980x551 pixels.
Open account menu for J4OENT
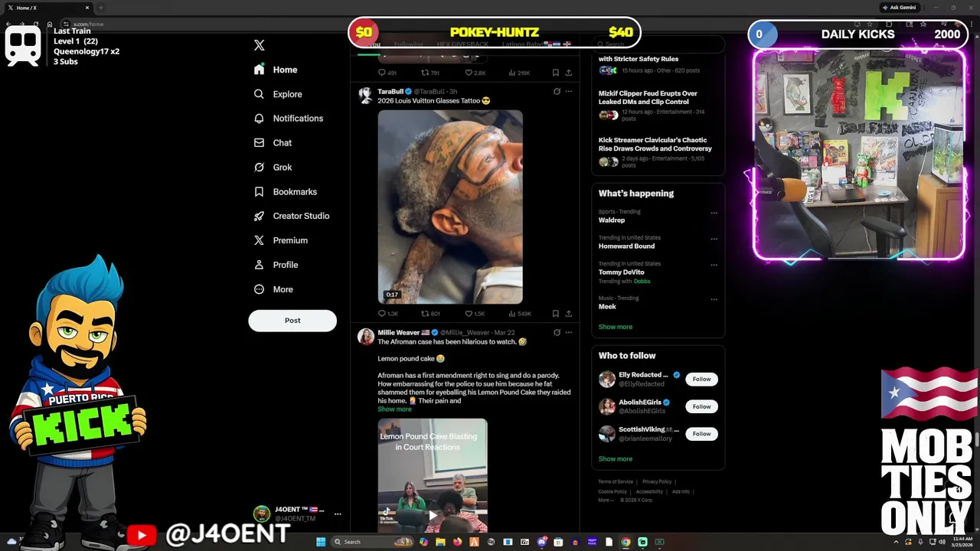[298, 514]
